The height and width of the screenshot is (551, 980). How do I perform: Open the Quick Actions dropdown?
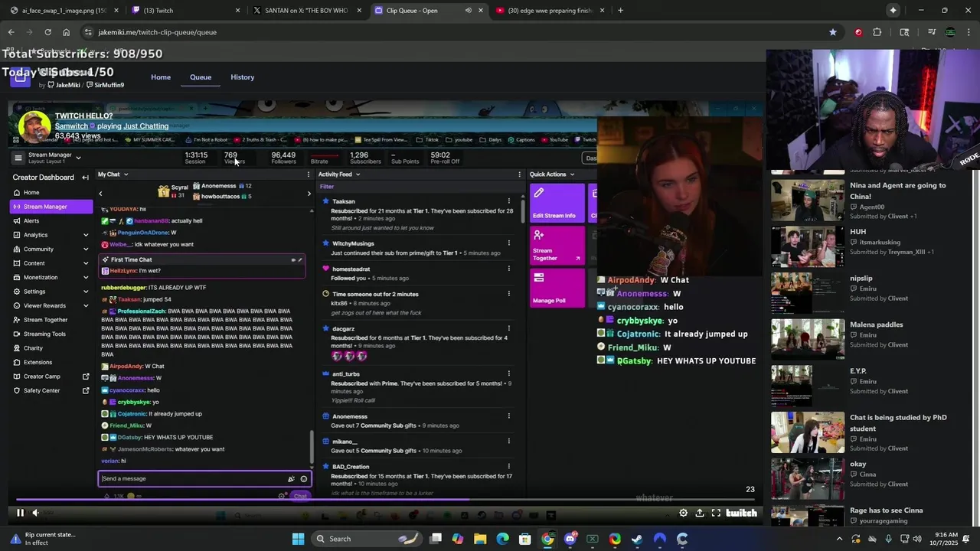[x=571, y=174]
